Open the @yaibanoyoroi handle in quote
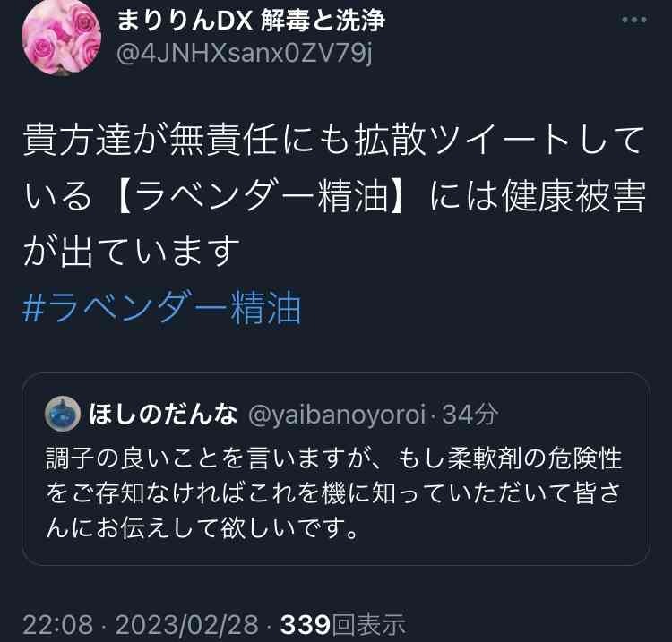Image resolution: width=672 pixels, height=642 pixels. pos(337,415)
